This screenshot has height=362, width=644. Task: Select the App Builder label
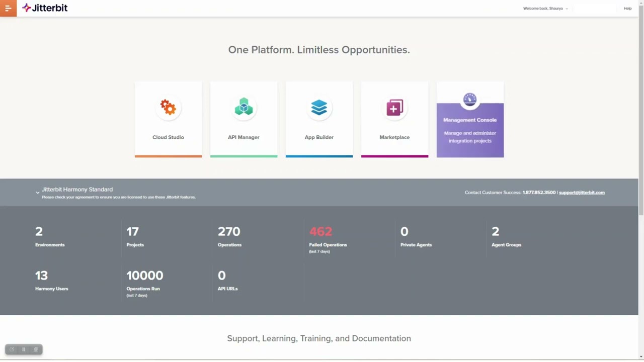[x=319, y=137]
